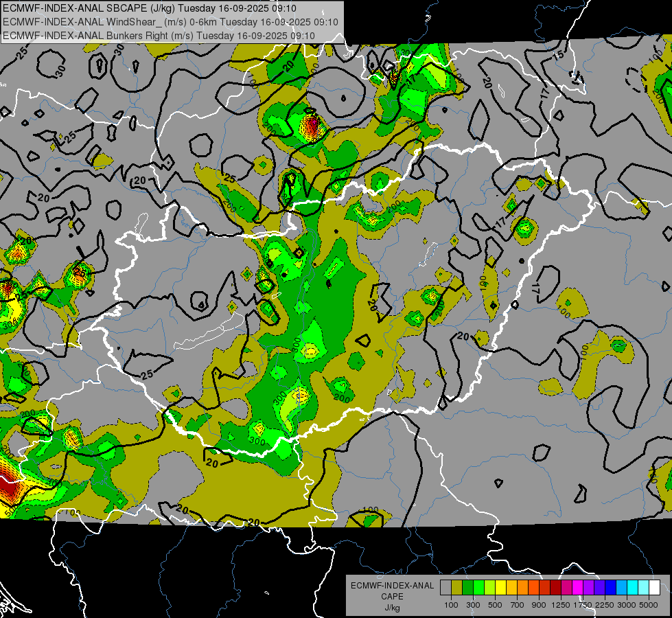Click the purple legend swatch right of 1750
This screenshot has height=618, width=672.
[x=588, y=587]
